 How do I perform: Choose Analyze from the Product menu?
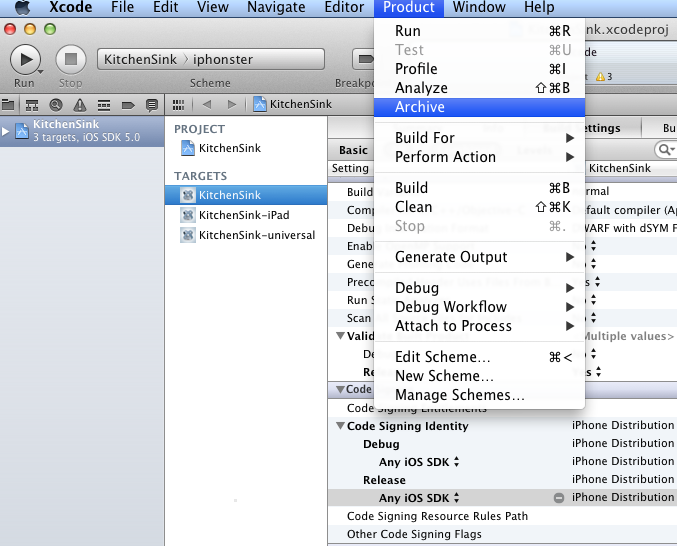[x=479, y=88]
